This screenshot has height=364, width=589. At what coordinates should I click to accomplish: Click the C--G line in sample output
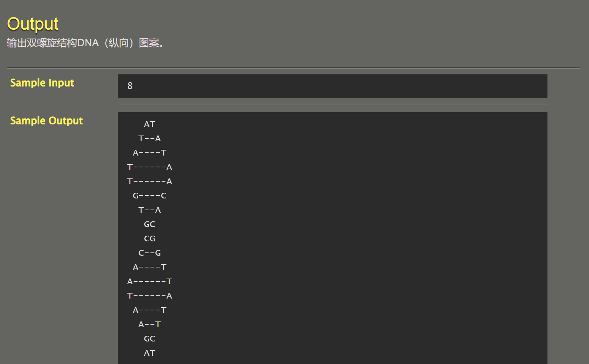pos(150,253)
